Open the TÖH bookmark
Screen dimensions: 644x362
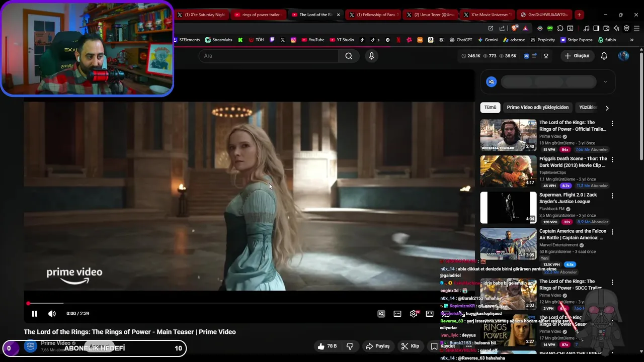point(256,40)
